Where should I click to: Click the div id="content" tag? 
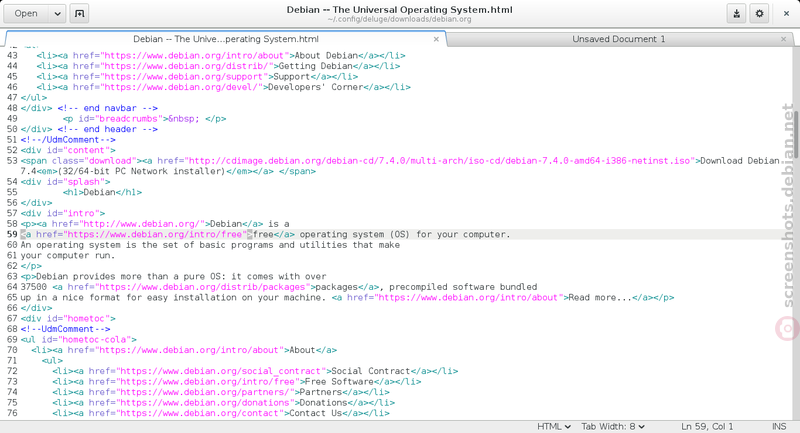[x=68, y=150]
